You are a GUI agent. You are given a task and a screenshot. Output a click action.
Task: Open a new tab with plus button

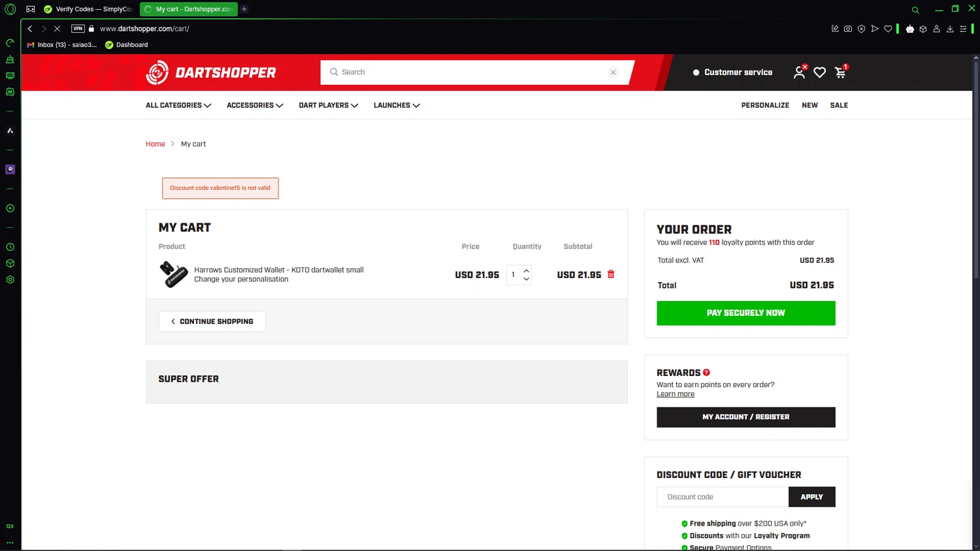[x=244, y=9]
